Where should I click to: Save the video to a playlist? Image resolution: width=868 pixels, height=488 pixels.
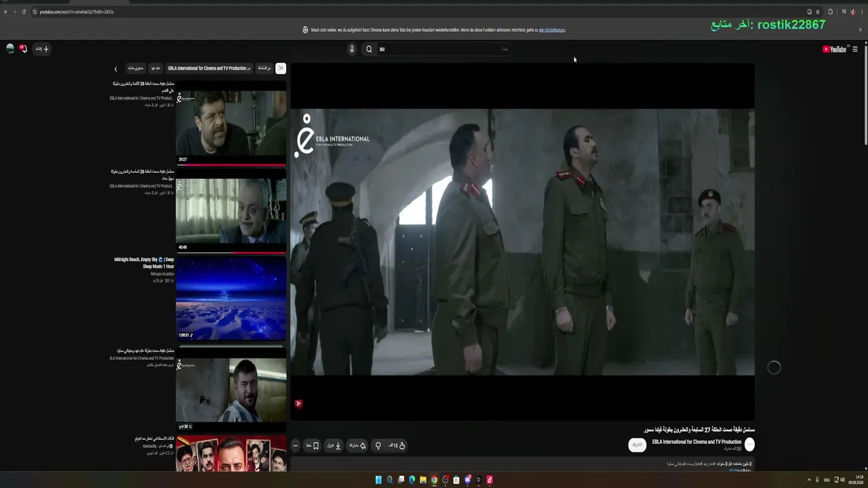pyautogui.click(x=312, y=445)
